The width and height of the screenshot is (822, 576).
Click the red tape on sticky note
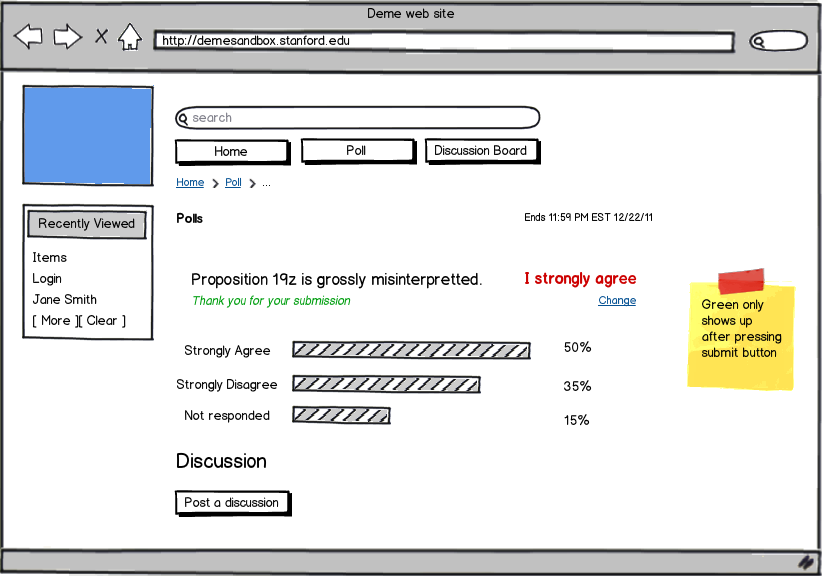[741, 281]
